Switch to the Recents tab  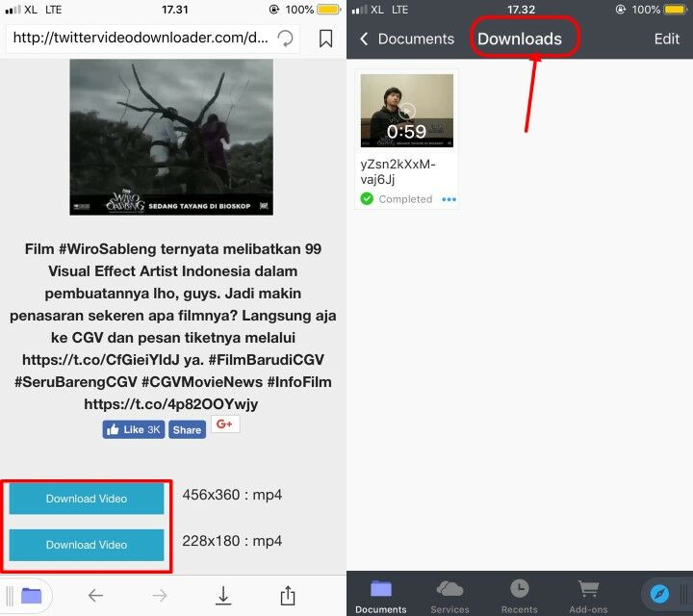520,597
